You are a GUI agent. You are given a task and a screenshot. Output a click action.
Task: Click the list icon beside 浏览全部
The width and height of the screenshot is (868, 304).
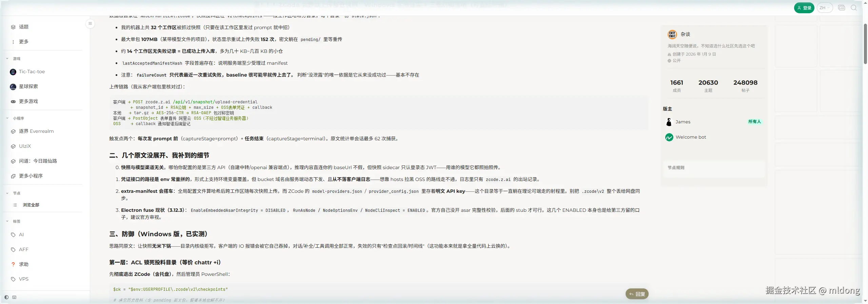[x=15, y=205]
